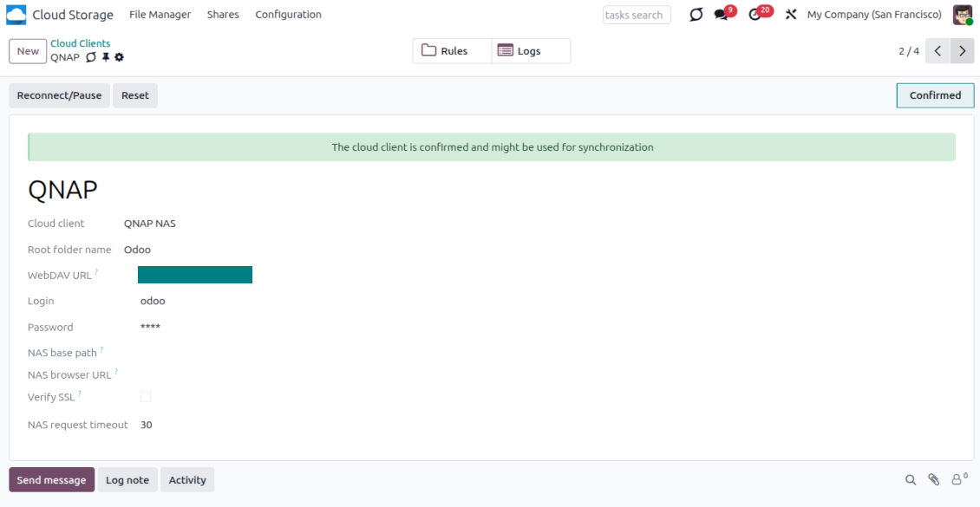The width and height of the screenshot is (980, 507).
Task: Open the My Company (San Francisco) switcher
Action: (x=874, y=15)
